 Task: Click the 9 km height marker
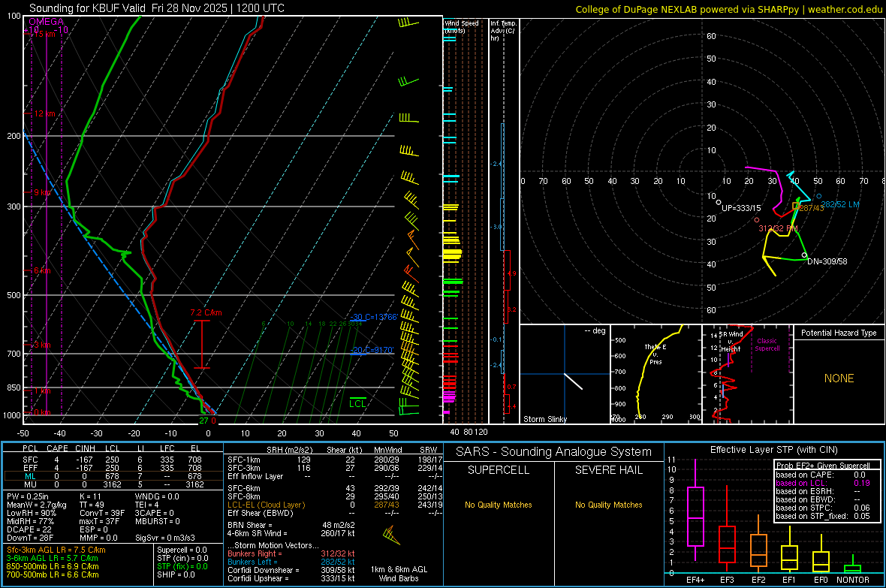42,192
